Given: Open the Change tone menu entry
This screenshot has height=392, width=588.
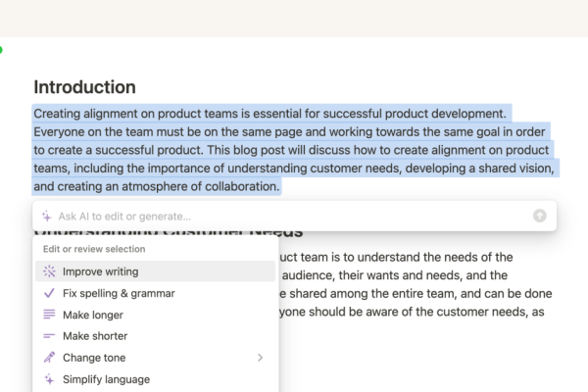Looking at the screenshot, I should [96, 358].
